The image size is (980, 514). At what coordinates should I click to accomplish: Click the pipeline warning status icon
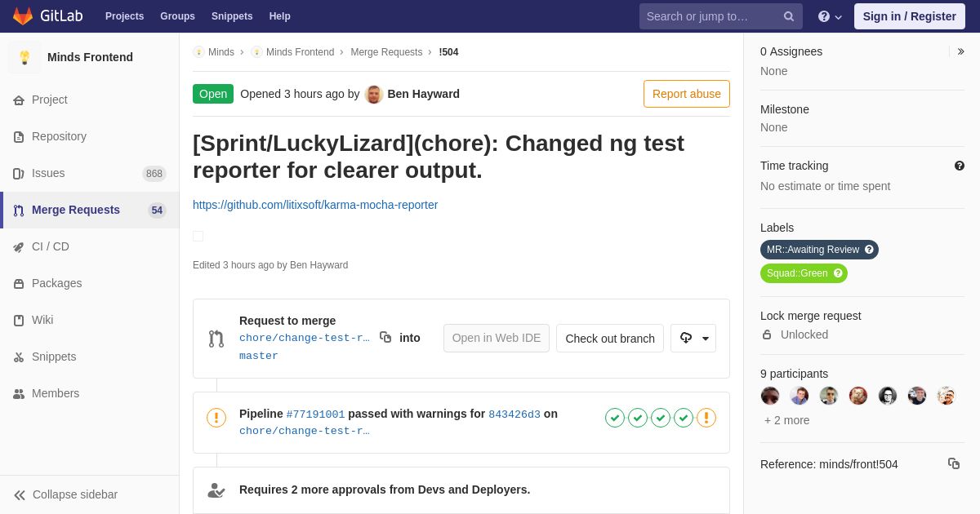coord(216,418)
